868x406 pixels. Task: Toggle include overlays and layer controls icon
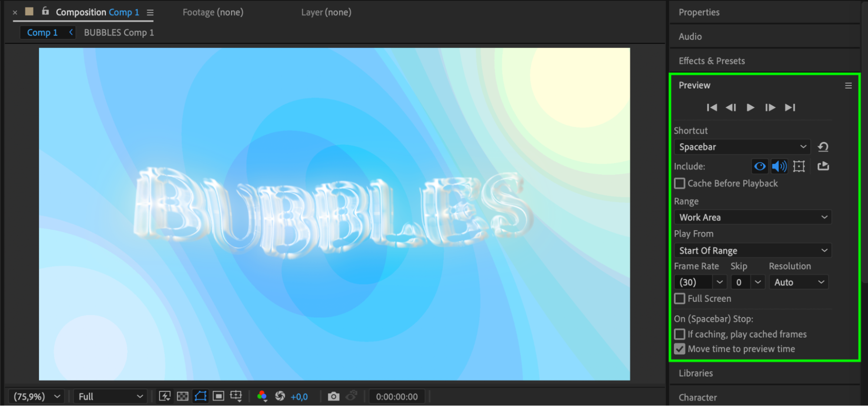[799, 166]
